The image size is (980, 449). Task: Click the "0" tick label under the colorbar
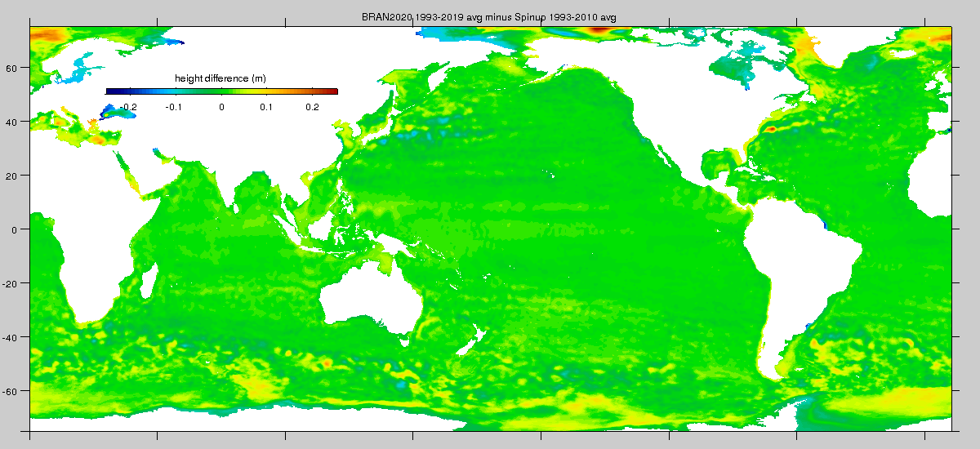click(221, 107)
